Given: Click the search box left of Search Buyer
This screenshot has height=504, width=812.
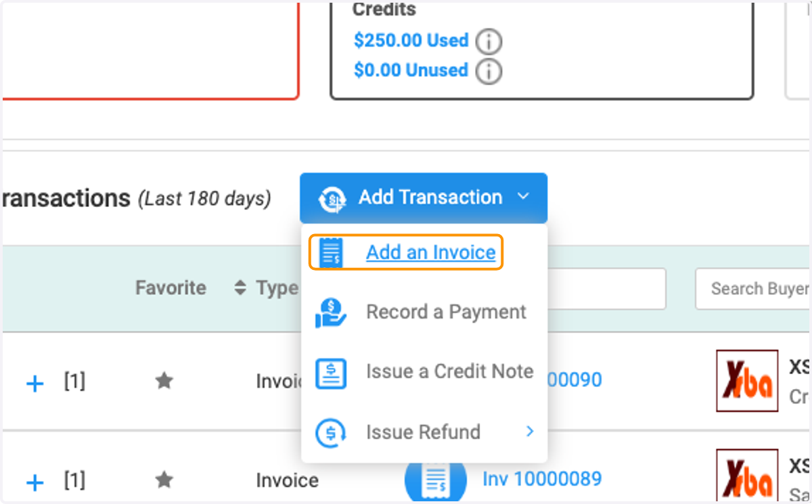Looking at the screenshot, I should point(606,289).
